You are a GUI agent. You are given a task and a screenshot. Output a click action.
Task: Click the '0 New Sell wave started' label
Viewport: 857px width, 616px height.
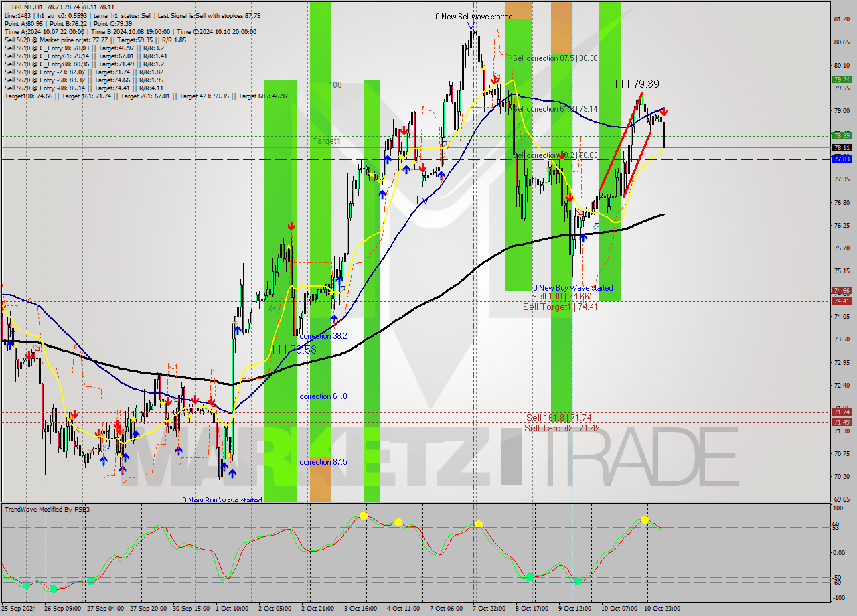(x=473, y=17)
